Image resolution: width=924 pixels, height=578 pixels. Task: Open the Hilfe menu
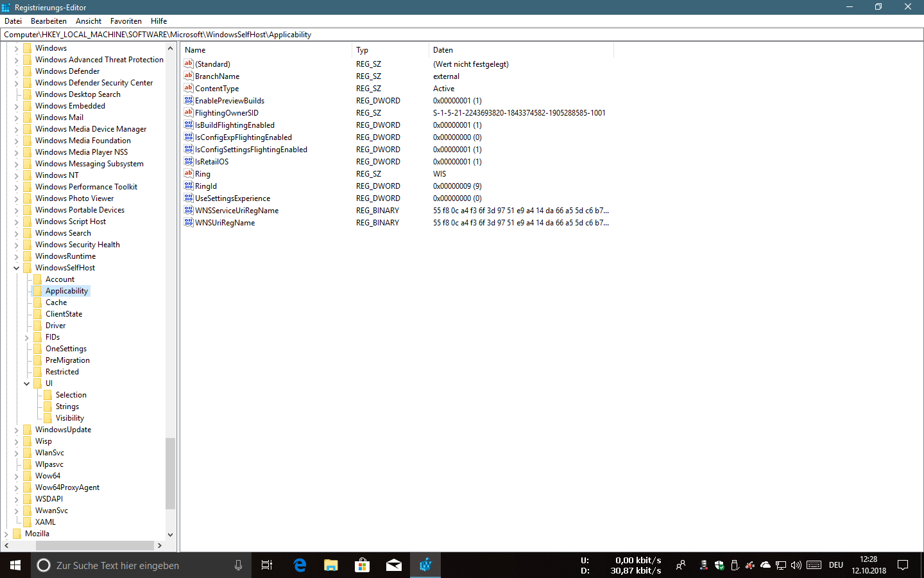point(159,21)
